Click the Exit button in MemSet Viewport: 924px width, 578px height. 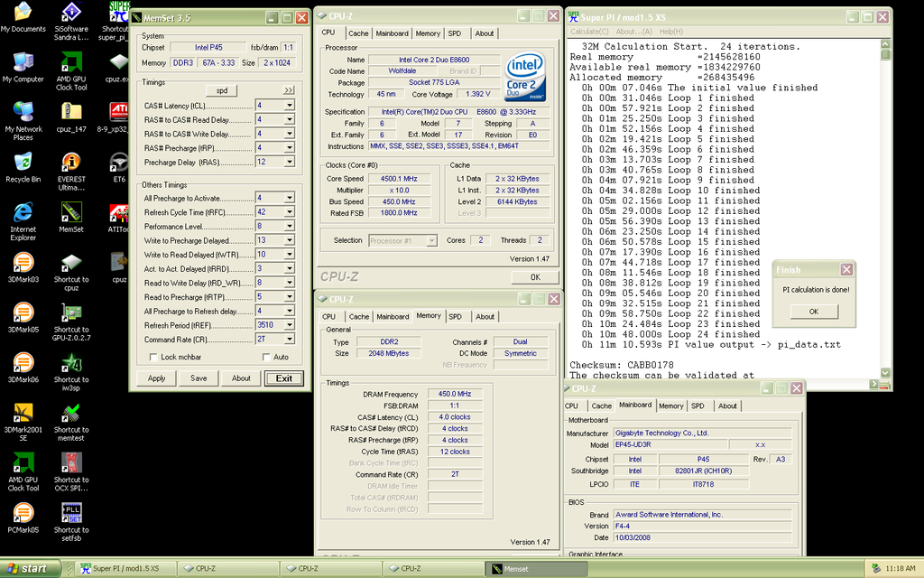coord(284,378)
